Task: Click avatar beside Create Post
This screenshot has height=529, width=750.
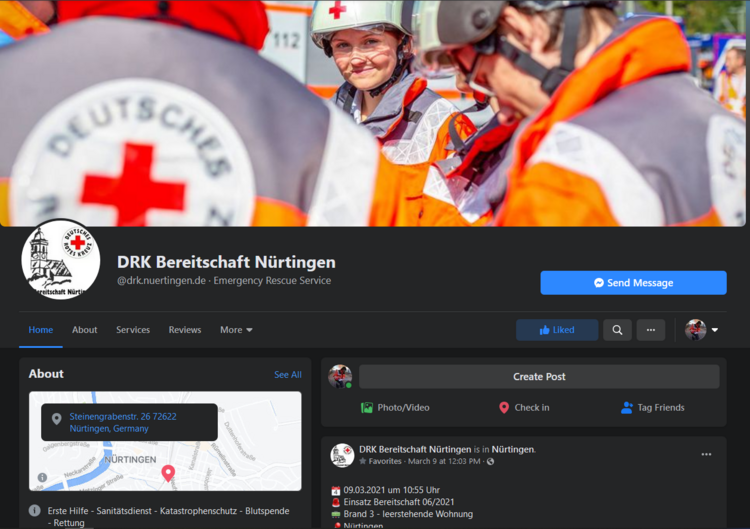Action: (340, 376)
